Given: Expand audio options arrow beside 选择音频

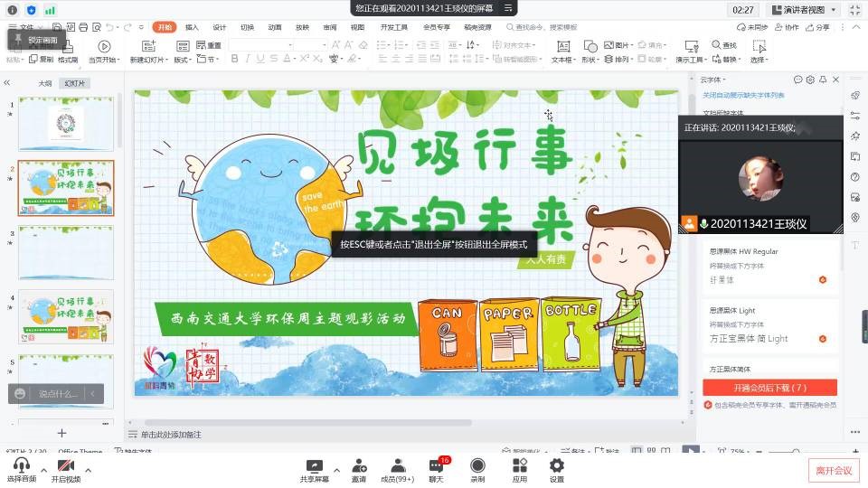Looking at the screenshot, I should pos(43,470).
